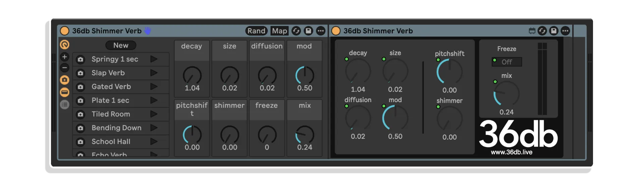
Task: Click the device window toggle icon
Action: pyautogui.click(x=532, y=31)
